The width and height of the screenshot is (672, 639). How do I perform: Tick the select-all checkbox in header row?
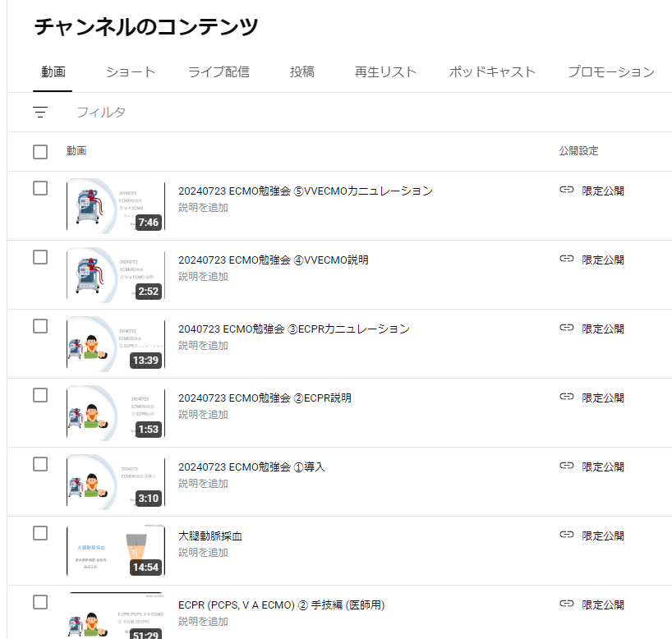coord(40,152)
